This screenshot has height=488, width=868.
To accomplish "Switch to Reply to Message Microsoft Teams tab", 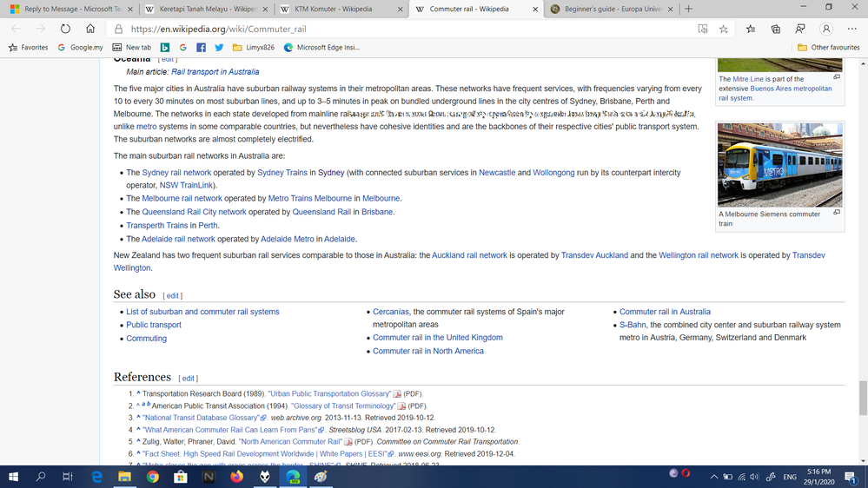I will pyautogui.click(x=72, y=9).
